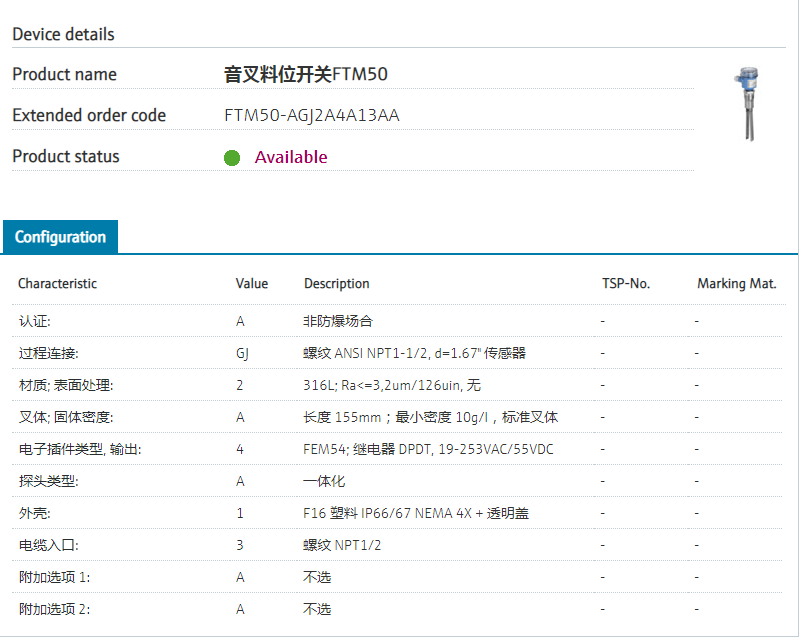Click the FEM54 继电器 DPDT description
Image resolution: width=800 pixels, height=637 pixels.
[x=428, y=449]
